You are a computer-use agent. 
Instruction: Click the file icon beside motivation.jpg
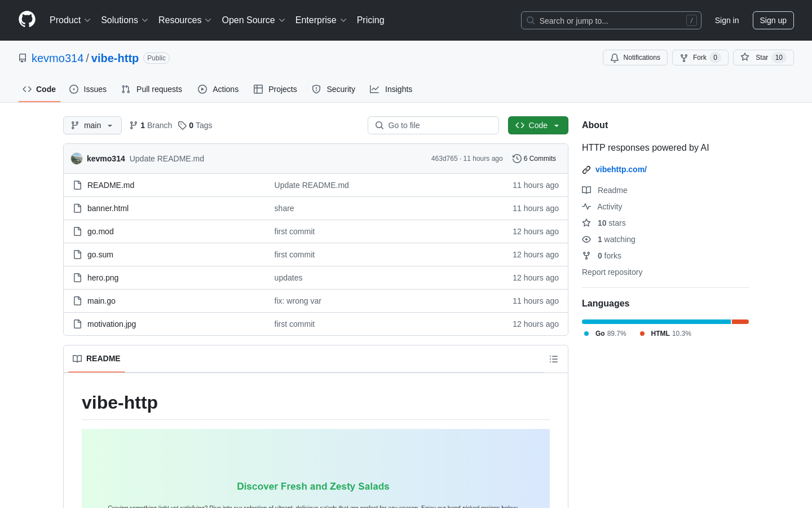coord(78,324)
